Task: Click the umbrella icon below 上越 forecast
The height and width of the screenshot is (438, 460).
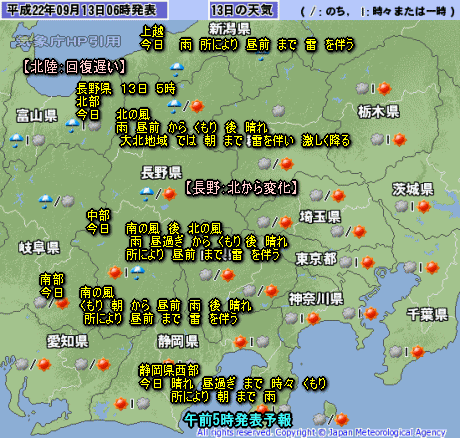Action: point(177,69)
